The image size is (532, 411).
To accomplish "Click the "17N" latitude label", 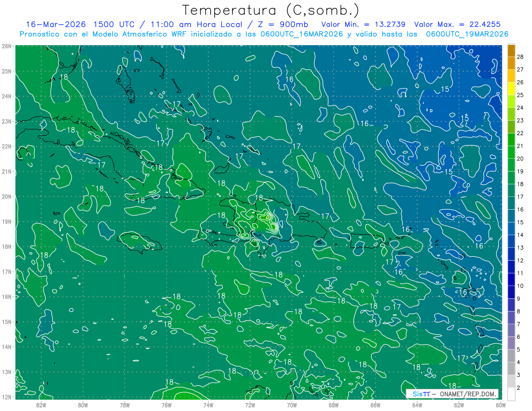I will pos(6,272).
